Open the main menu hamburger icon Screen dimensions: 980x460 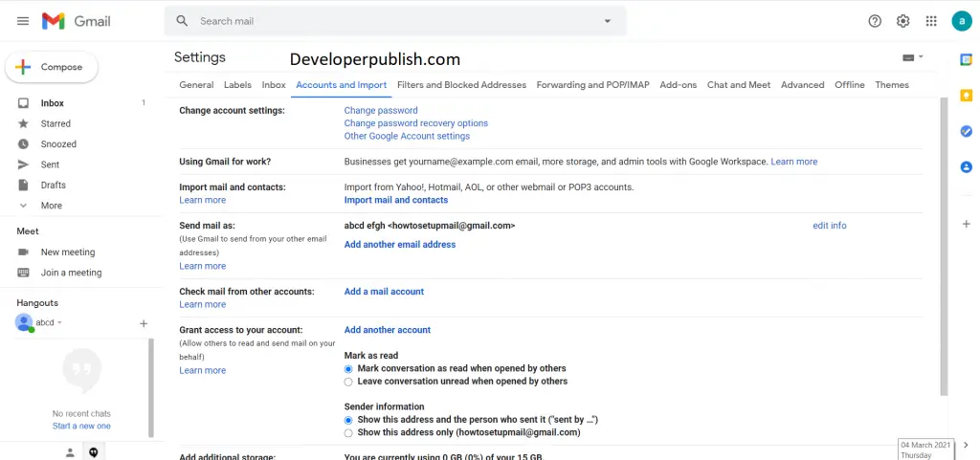(23, 21)
